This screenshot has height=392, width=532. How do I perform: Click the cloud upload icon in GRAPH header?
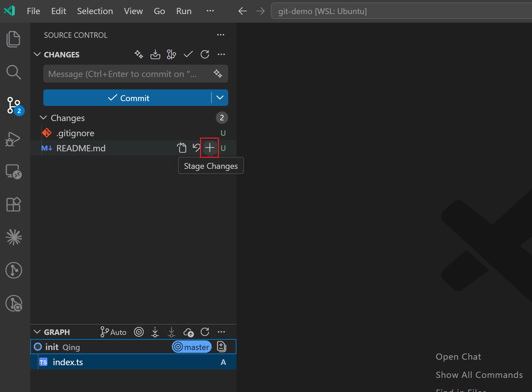click(189, 332)
